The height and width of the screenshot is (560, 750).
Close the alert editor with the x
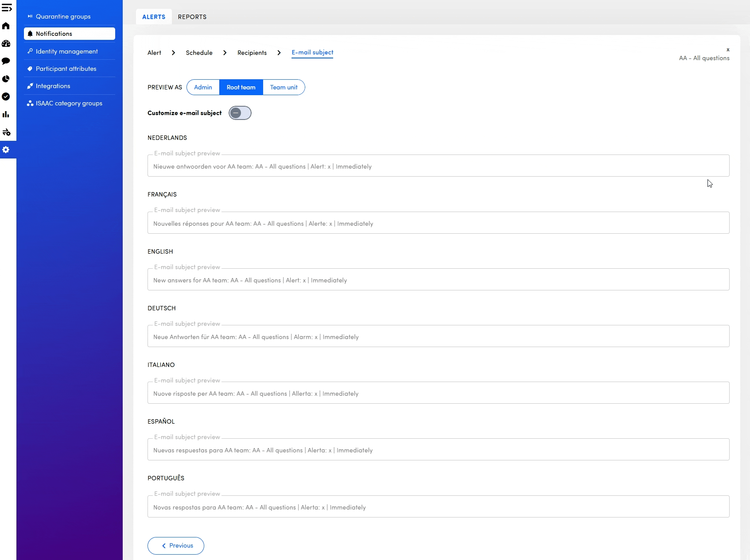pos(727,50)
